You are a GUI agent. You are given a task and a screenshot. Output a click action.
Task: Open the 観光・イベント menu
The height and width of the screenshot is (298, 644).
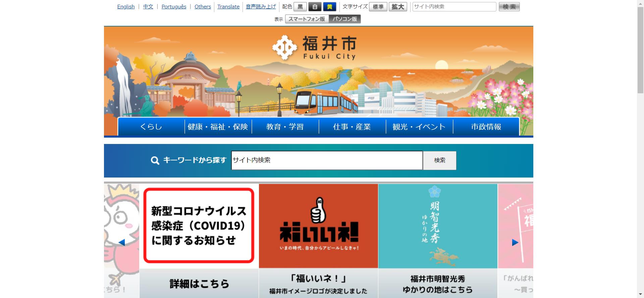tap(419, 127)
